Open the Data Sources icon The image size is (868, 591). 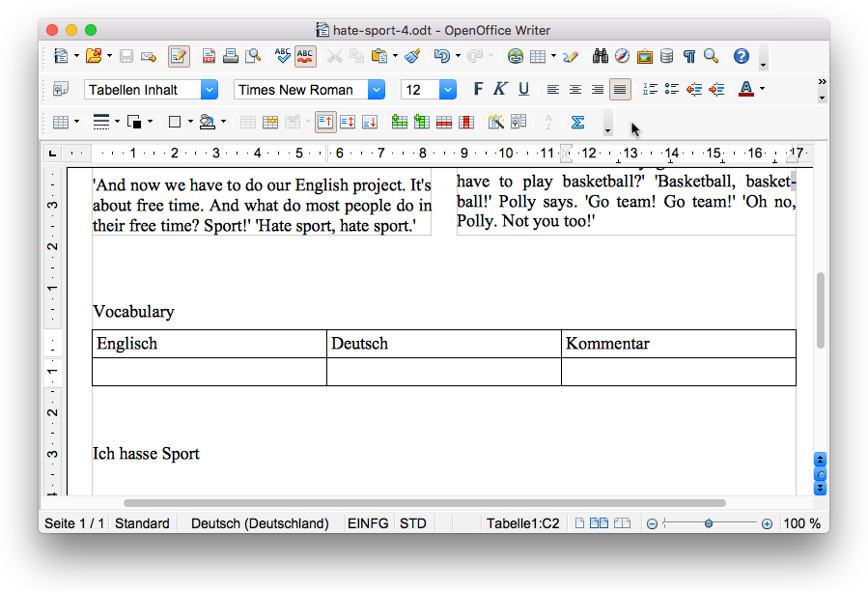(x=666, y=56)
